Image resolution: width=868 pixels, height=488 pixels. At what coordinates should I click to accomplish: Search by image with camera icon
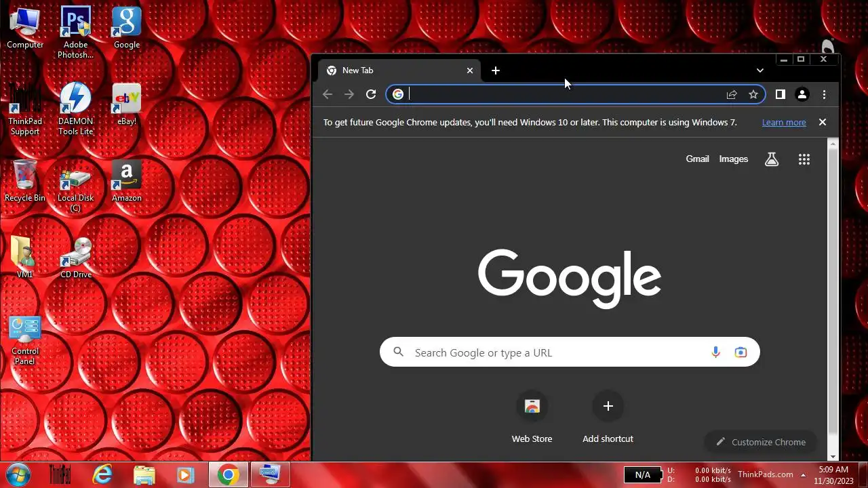[741, 352]
